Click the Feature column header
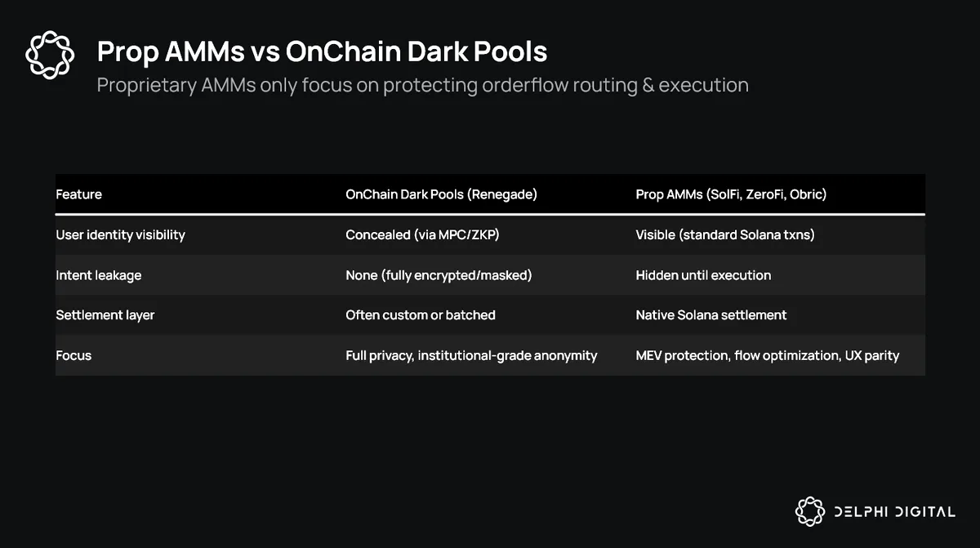This screenshot has height=548, width=980. tap(78, 194)
